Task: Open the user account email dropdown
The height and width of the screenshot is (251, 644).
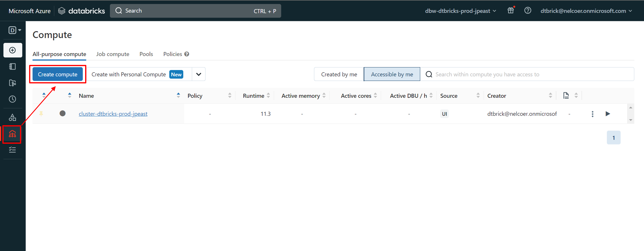Action: pos(586,11)
